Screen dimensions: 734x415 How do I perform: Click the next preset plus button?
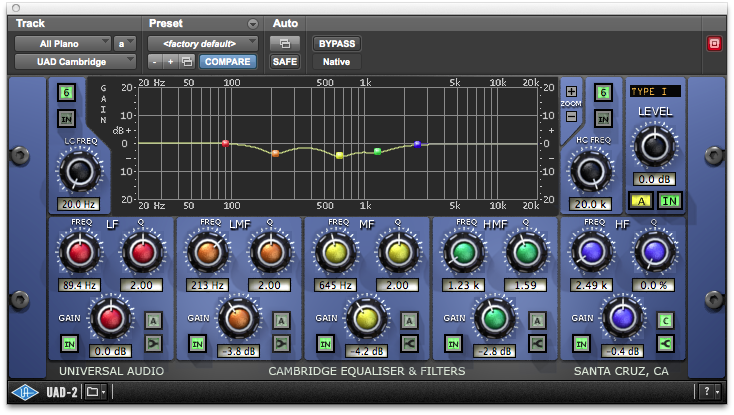click(170, 62)
